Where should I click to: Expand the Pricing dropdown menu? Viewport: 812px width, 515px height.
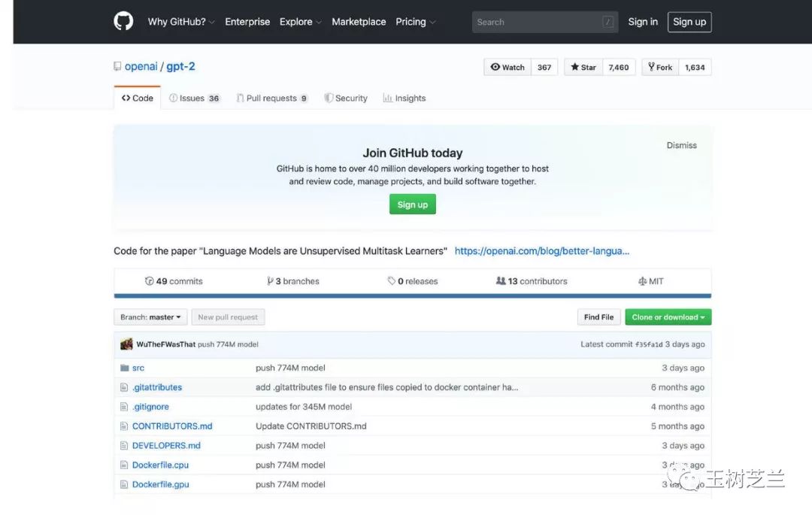[416, 22]
